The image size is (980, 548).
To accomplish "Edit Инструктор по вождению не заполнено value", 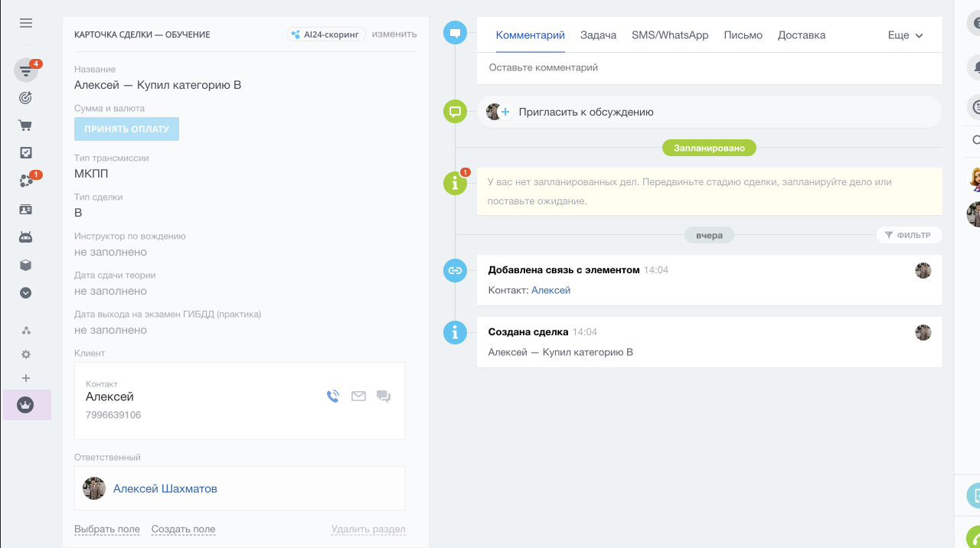I will point(110,252).
